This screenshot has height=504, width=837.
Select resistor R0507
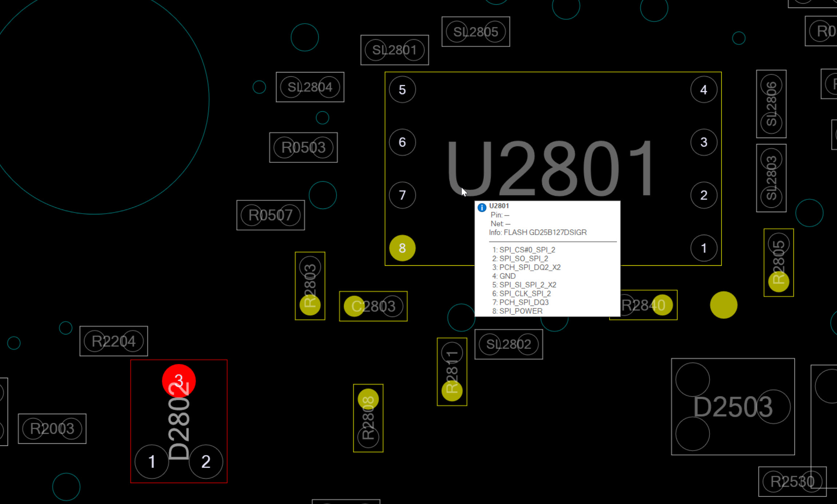pos(271,215)
